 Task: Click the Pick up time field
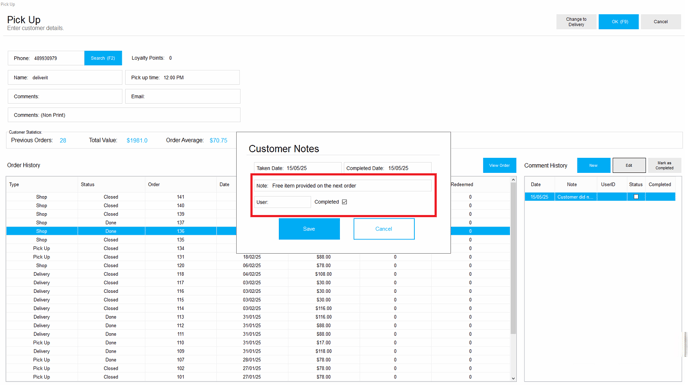click(183, 77)
